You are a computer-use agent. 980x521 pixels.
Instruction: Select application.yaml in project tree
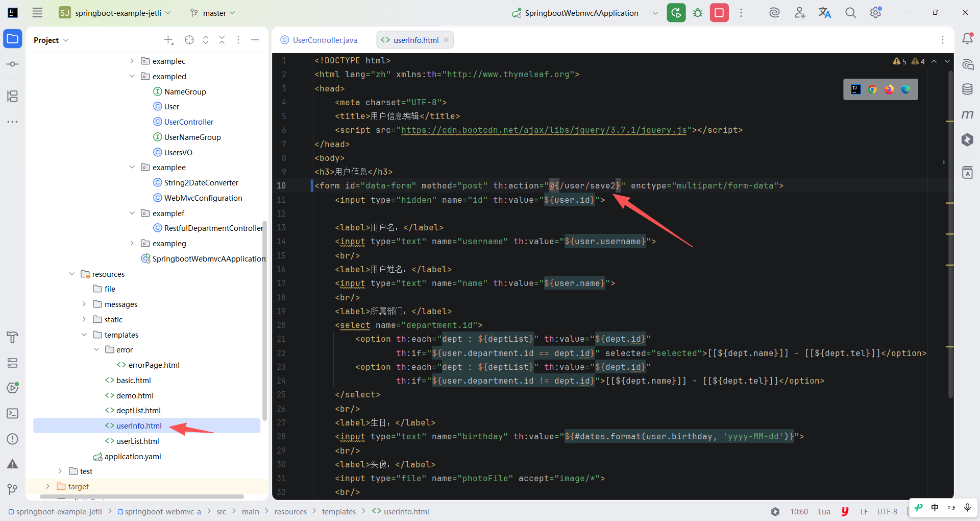tap(133, 456)
